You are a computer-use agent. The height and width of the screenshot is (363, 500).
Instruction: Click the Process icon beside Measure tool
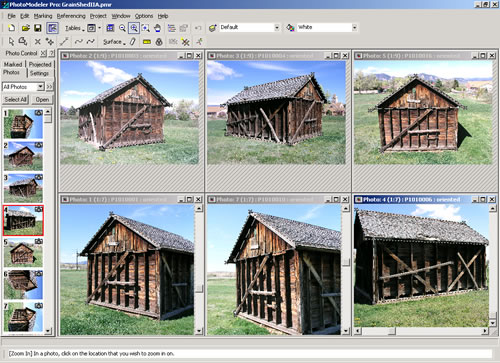click(159, 42)
